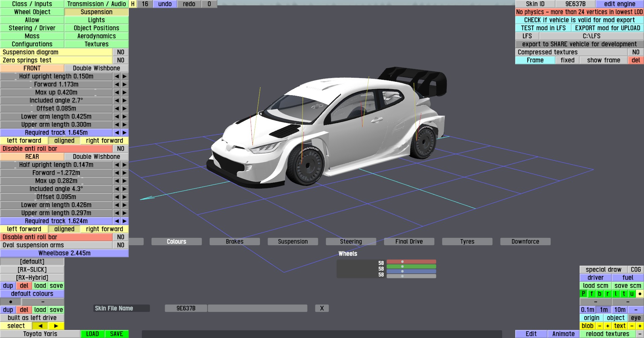Click the yellow right arrow beside select
Screen dimensions: 644x338
pos(56,326)
